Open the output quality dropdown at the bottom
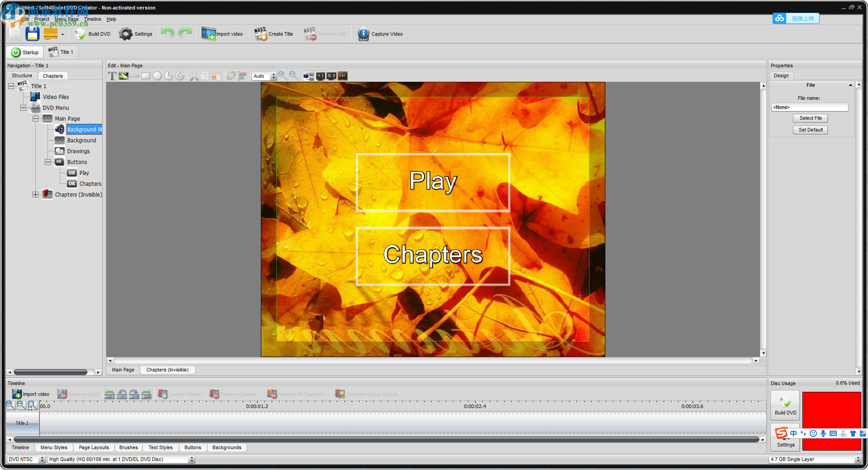This screenshot has width=868, height=470. click(192, 459)
